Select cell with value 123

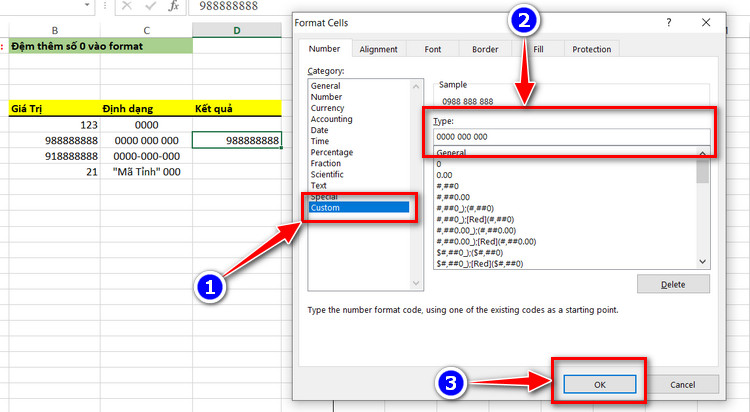click(55, 125)
